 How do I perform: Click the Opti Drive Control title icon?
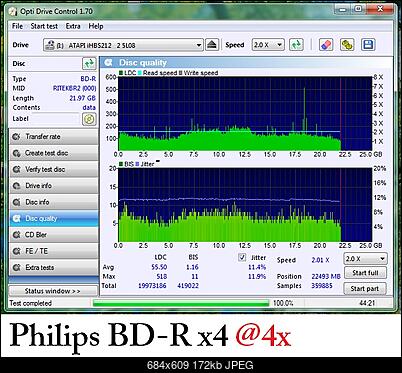click(13, 11)
